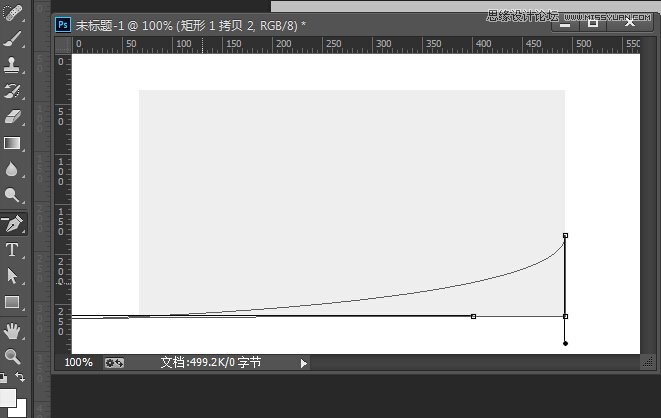Select the Zoom tool
This screenshot has width=661, height=418.
(x=12, y=356)
